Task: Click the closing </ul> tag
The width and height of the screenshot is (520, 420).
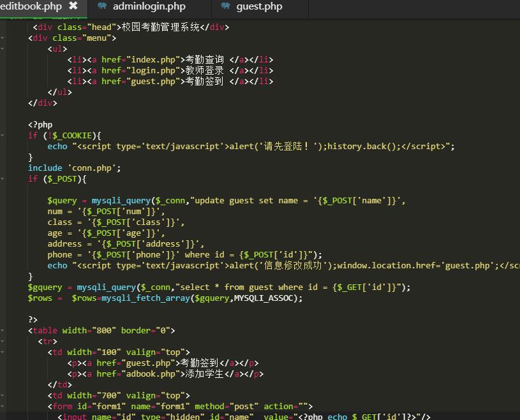Action: [60, 92]
